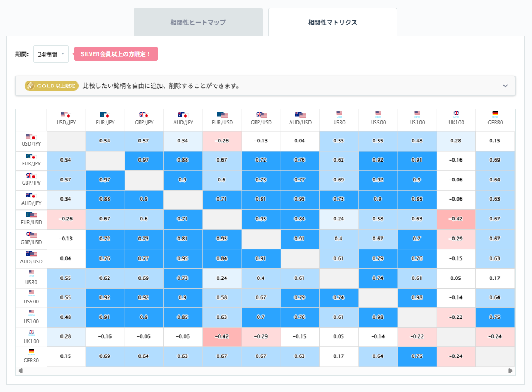Click the USD/JPY flag icons in the column header

66,114
